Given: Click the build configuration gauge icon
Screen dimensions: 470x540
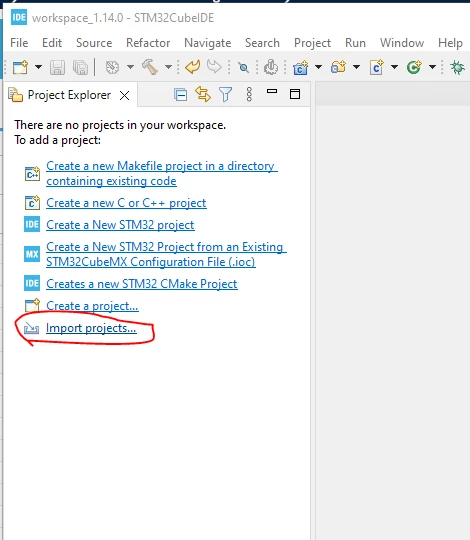Looking at the screenshot, I should pos(112,67).
